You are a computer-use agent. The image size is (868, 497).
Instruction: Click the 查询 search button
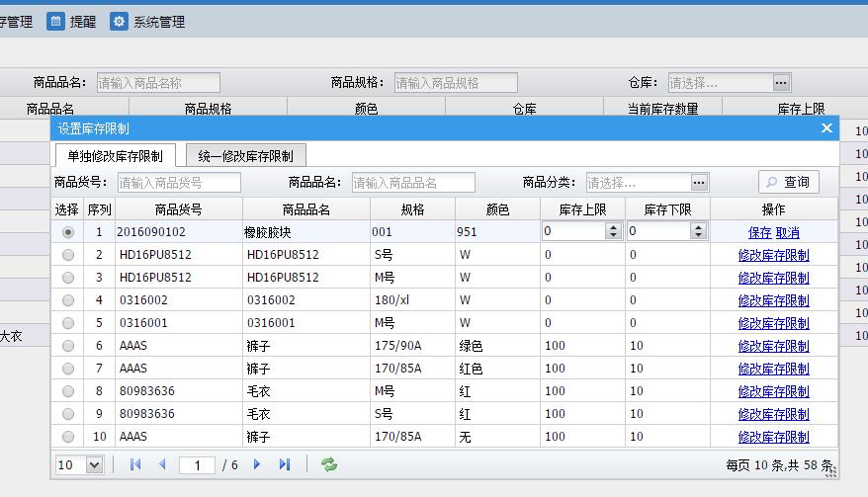point(788,182)
